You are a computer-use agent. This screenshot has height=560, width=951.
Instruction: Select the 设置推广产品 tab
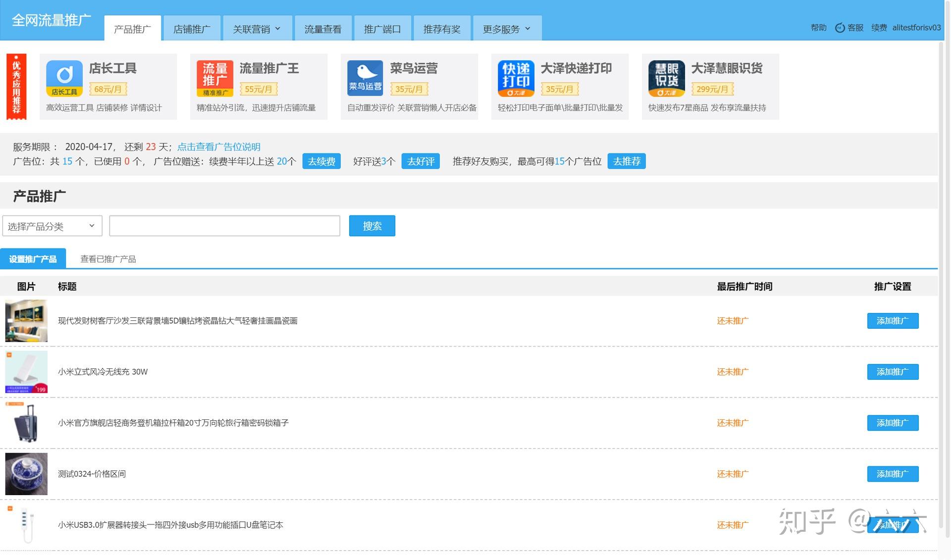33,258
